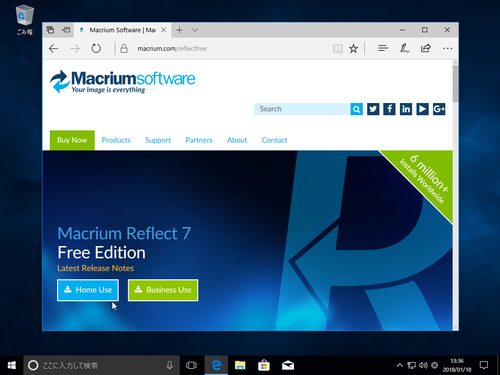Download Business Use edition
Image resolution: width=500 pixels, height=375 pixels.
pyautogui.click(x=163, y=290)
